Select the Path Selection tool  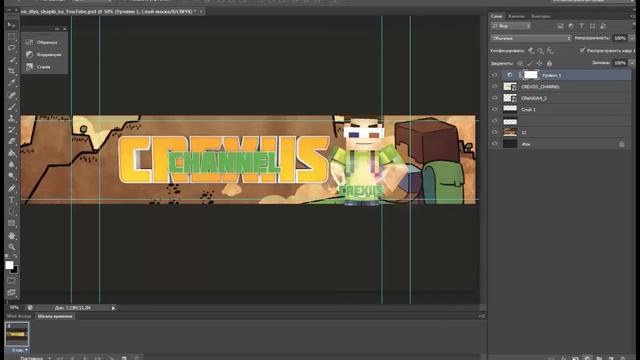coord(12,211)
